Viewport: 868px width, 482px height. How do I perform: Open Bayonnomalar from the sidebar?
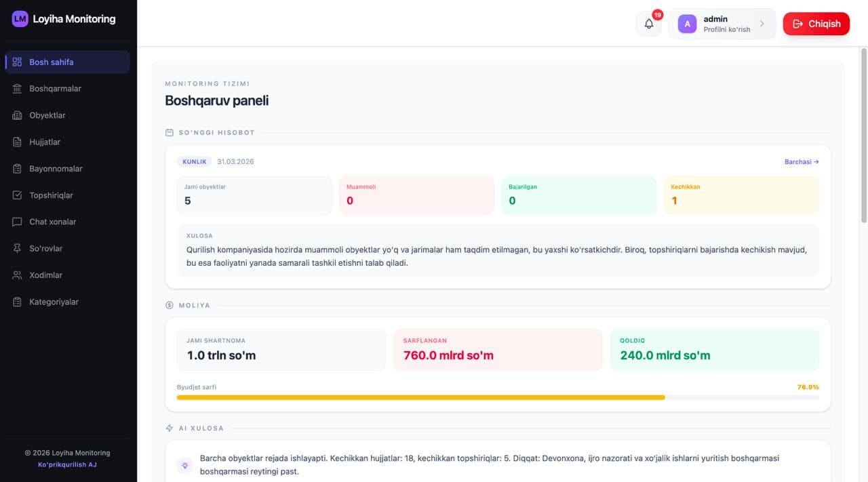tap(67, 169)
